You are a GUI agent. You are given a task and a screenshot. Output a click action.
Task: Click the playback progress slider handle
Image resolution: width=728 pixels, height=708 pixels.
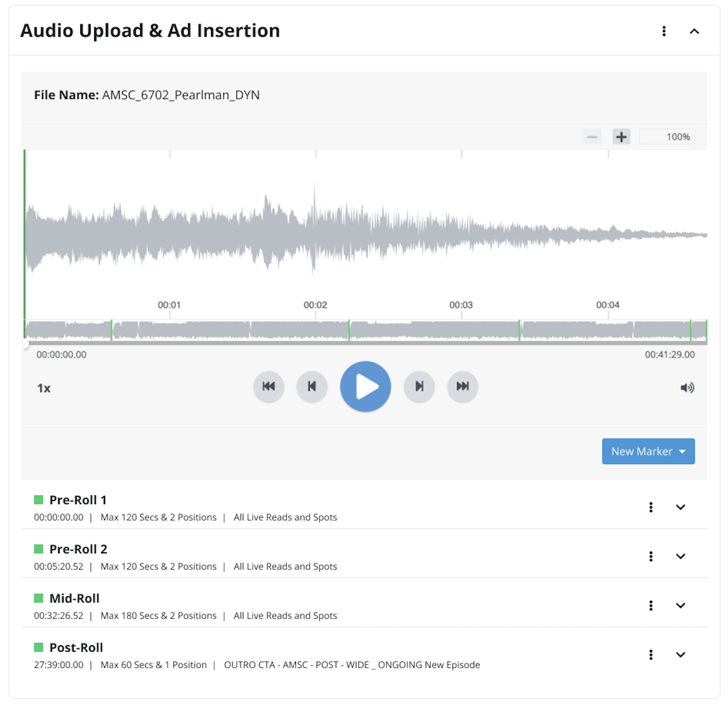[x=26, y=344]
